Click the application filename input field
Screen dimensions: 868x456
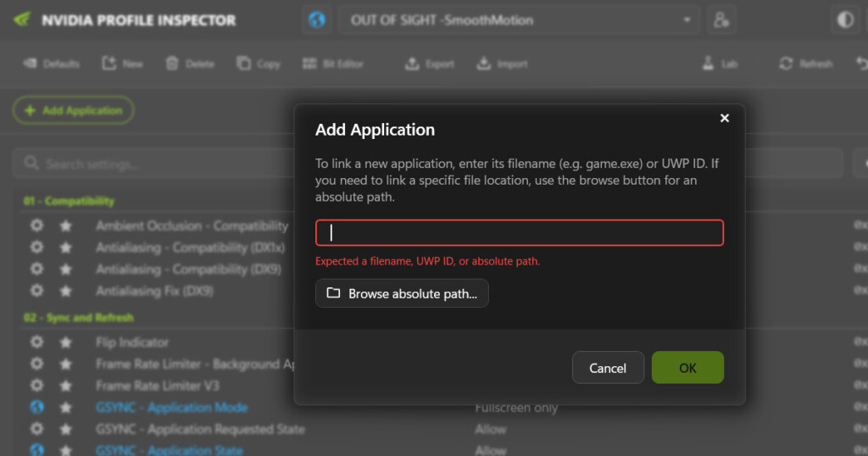[x=520, y=232]
